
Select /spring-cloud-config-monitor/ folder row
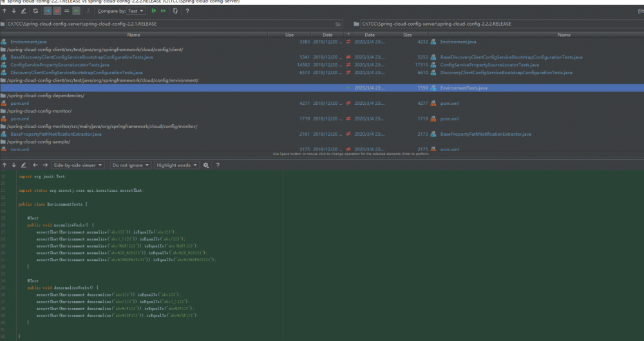tap(39, 111)
